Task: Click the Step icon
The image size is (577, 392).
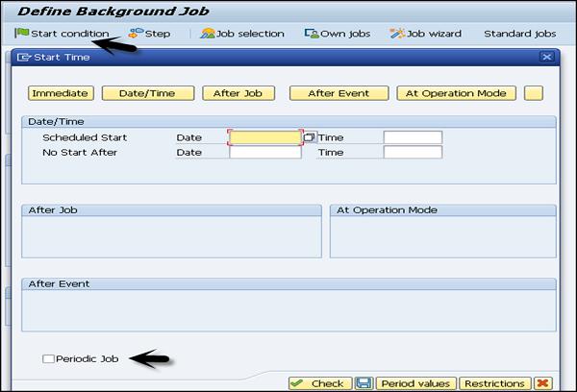Action: [x=136, y=33]
